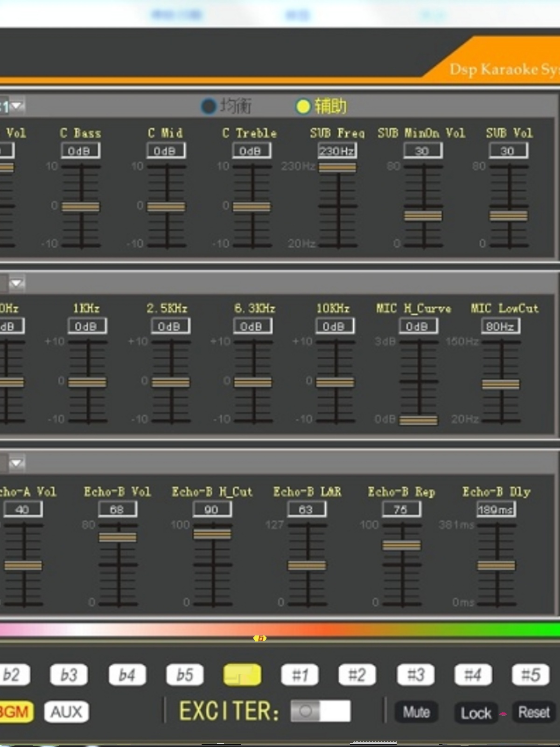Click the 6.3KHz 0dB value field
The image size is (560, 747).
(252, 326)
